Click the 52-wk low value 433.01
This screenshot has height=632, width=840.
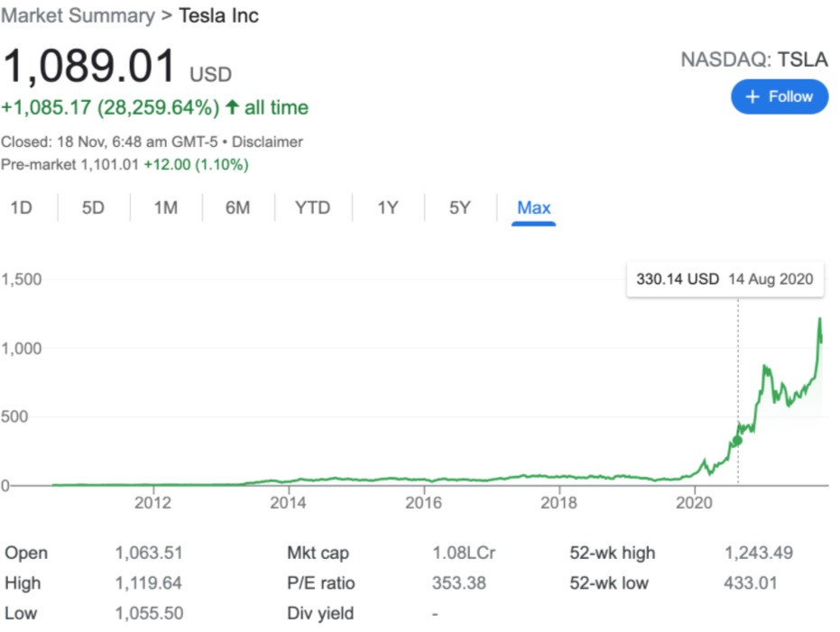tap(751, 582)
